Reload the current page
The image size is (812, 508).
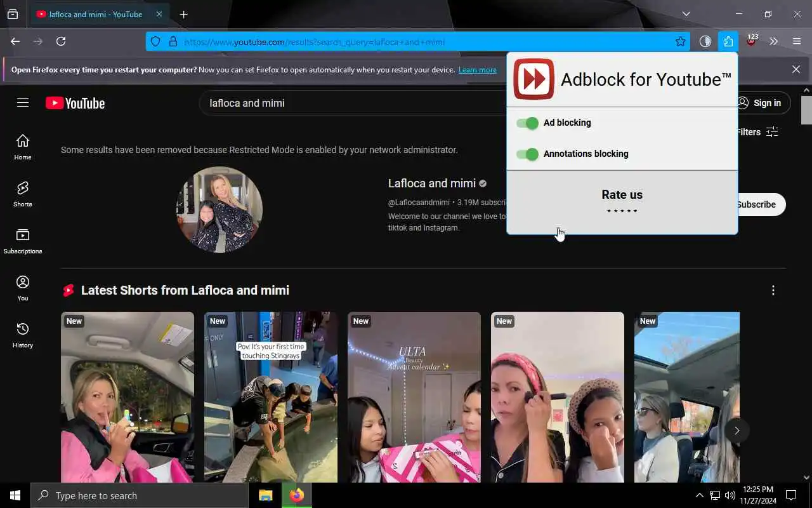coord(61,41)
